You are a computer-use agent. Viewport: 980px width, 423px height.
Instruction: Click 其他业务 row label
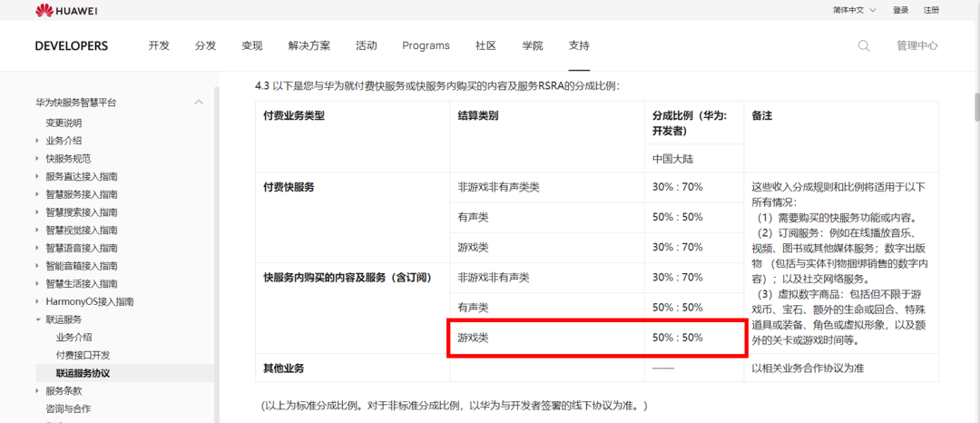point(284,368)
